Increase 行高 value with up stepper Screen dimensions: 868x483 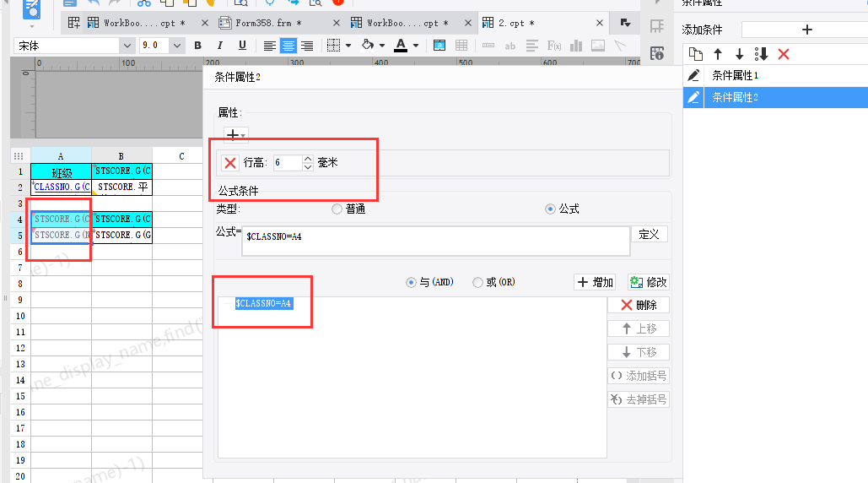pos(308,159)
